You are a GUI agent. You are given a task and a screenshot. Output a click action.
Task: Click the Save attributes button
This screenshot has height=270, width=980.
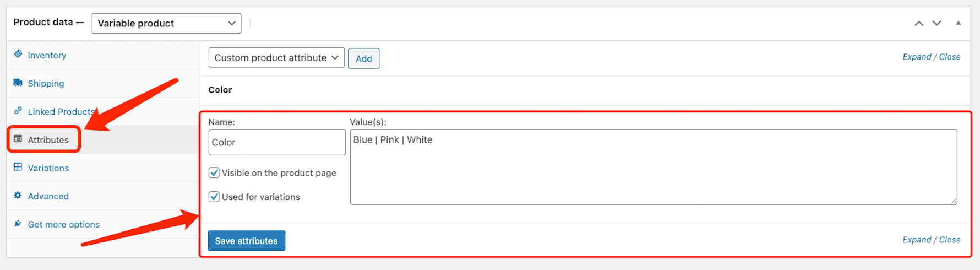(247, 241)
